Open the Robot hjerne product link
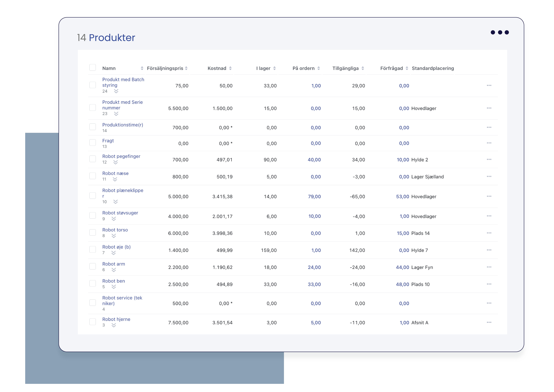Viewport: 554px width, 392px height. (x=116, y=319)
